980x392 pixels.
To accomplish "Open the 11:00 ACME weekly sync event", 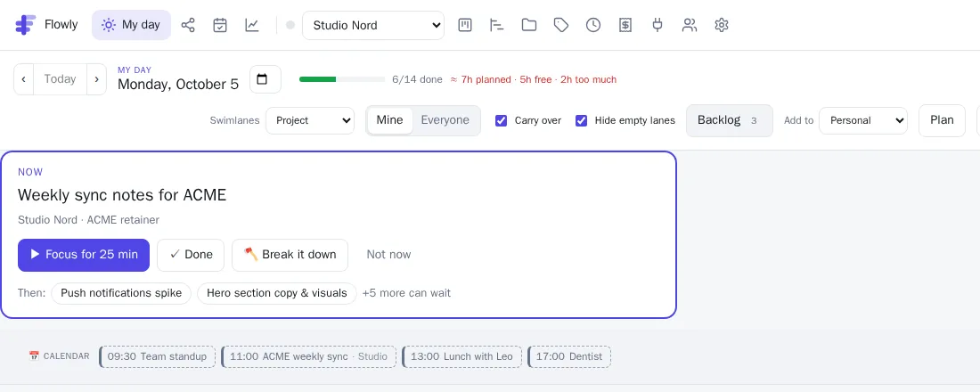I will (309, 357).
